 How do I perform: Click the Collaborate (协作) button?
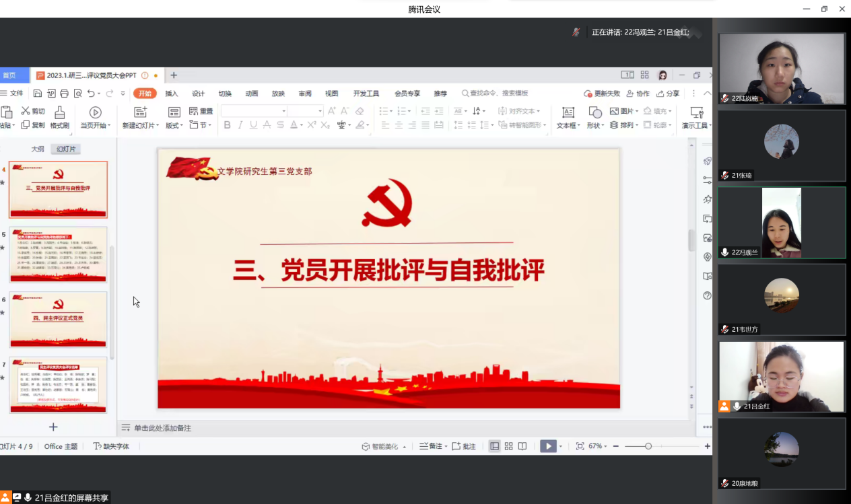[x=638, y=94]
